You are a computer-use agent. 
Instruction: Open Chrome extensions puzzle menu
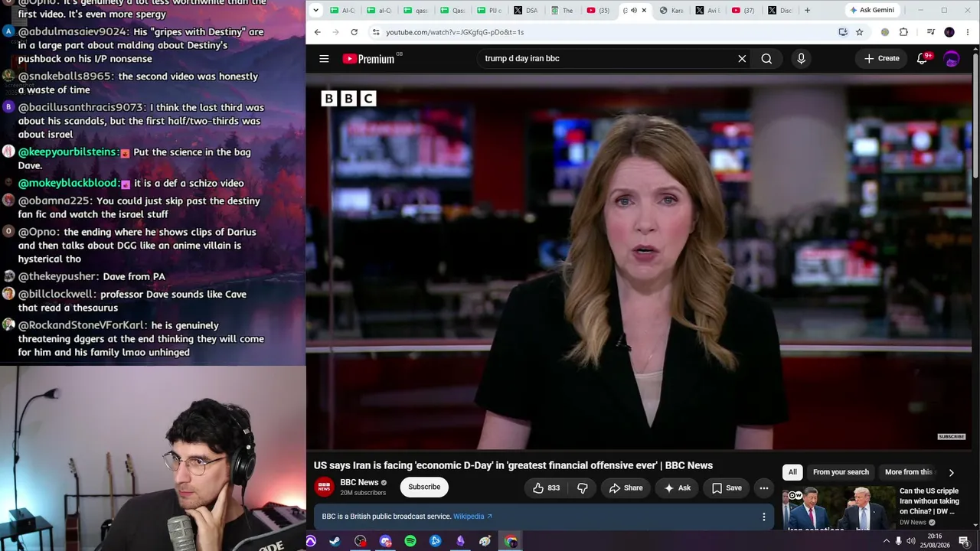pos(903,32)
